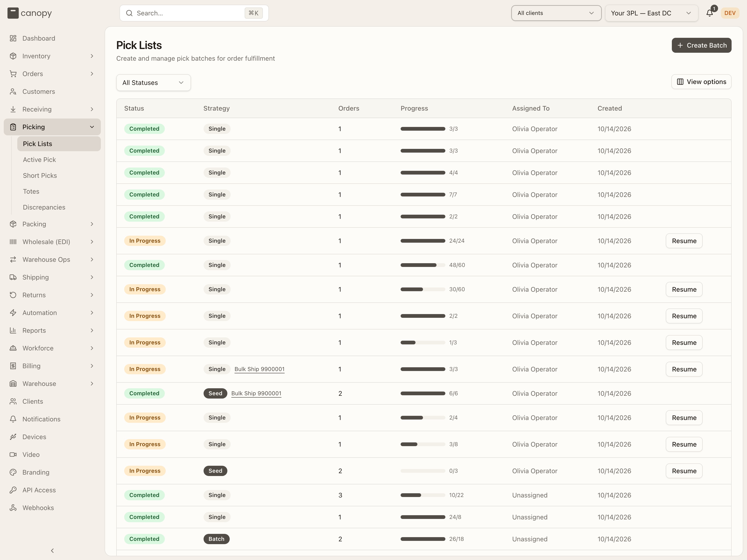
Task: Collapse sidebar with bottom chevron
Action: point(52,550)
